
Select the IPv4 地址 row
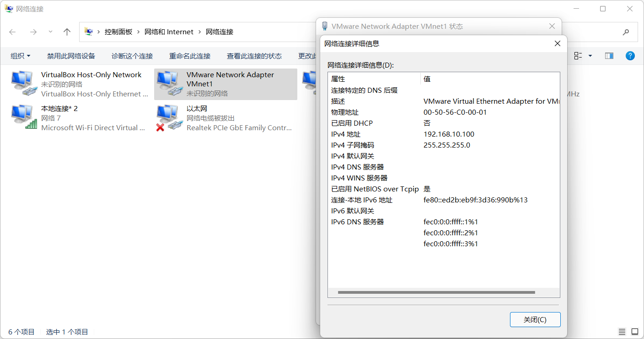tap(444, 134)
